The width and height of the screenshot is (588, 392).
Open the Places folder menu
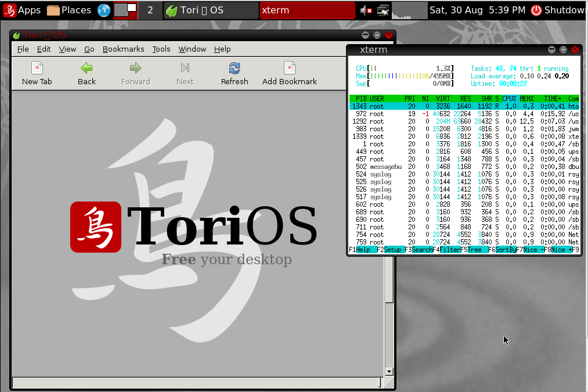coord(69,10)
